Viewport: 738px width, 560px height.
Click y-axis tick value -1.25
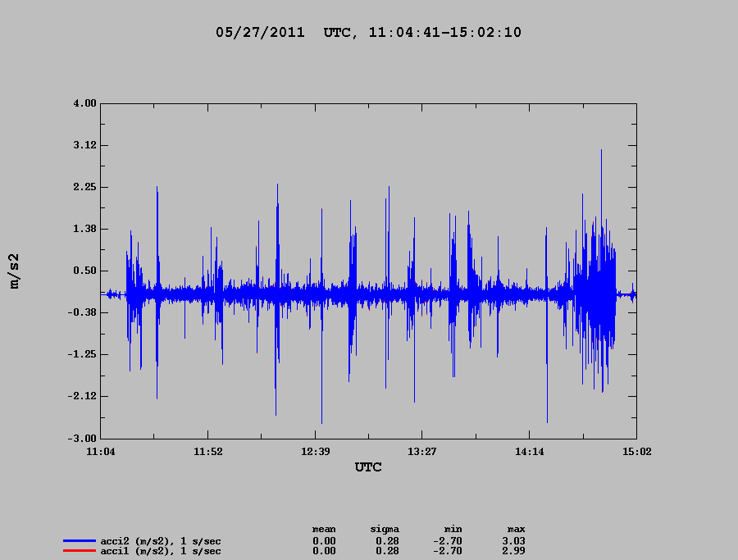(x=82, y=354)
